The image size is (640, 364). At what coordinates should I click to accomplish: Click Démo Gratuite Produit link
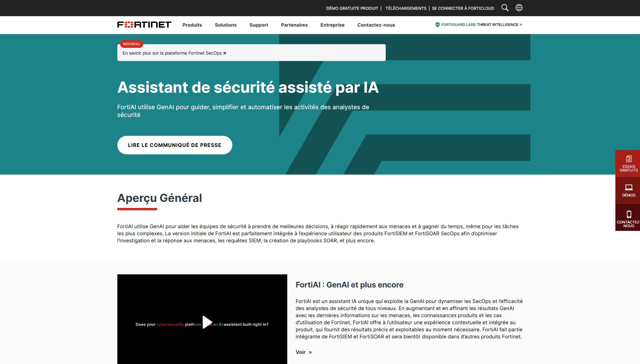[x=352, y=8]
